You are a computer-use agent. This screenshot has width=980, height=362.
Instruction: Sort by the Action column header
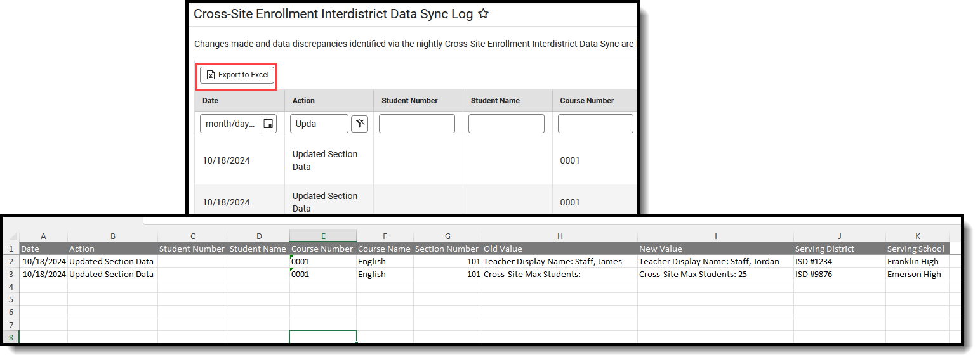pos(303,100)
